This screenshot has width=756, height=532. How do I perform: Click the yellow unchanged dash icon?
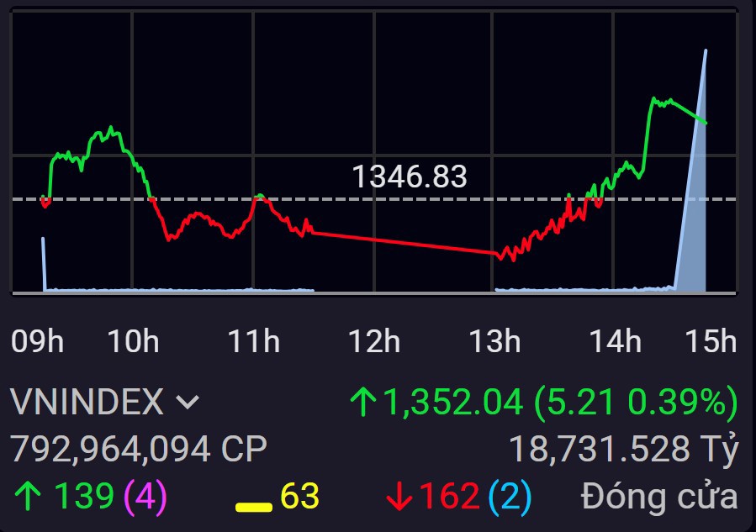(254, 507)
